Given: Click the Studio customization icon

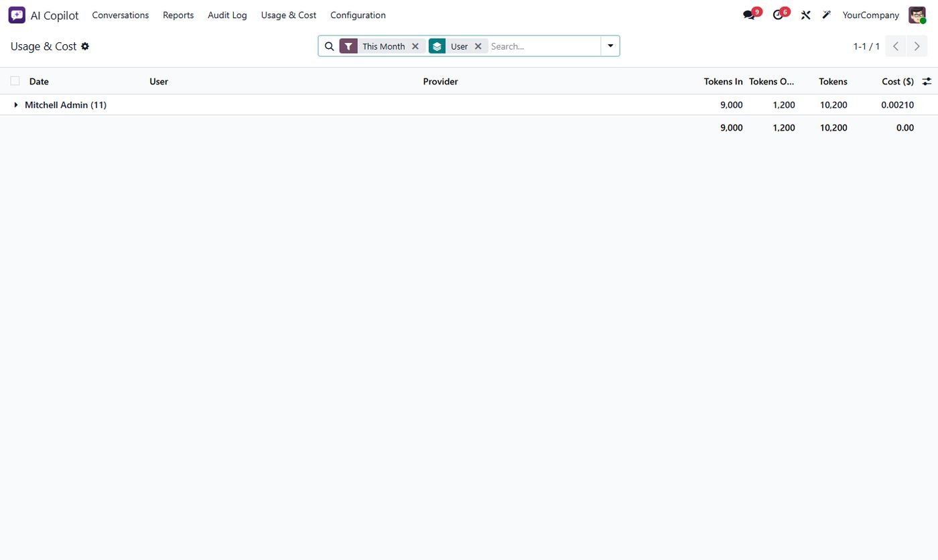Looking at the screenshot, I should pos(827,15).
